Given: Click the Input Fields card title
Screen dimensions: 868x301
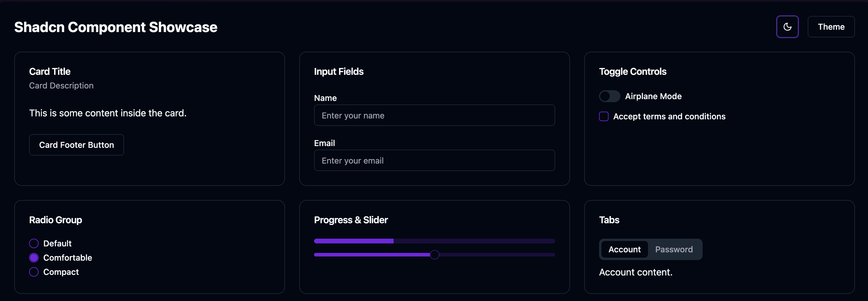Looking at the screenshot, I should (x=339, y=72).
